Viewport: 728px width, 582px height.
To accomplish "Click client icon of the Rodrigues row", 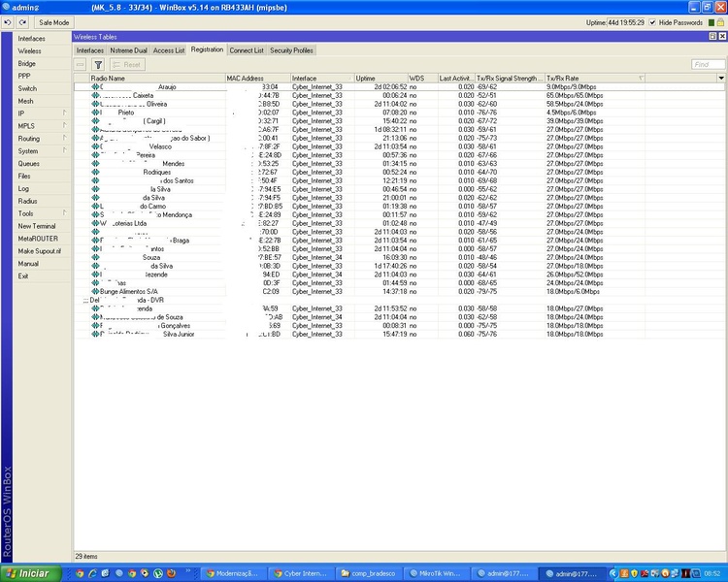I will pos(95,172).
